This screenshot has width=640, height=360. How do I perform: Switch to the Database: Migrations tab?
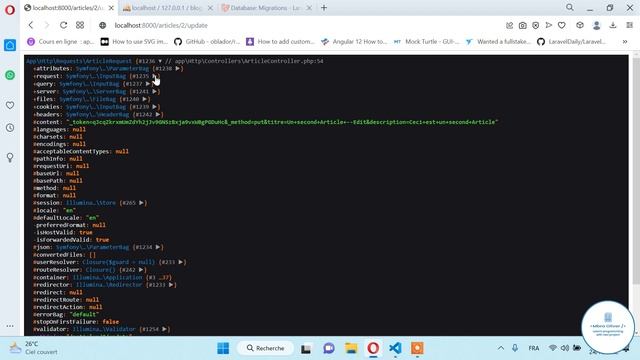[x=265, y=8]
